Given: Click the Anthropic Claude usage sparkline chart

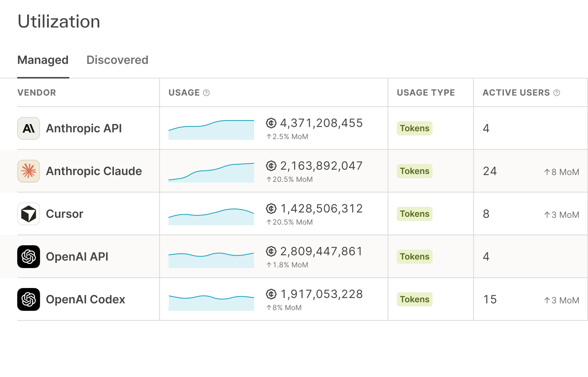Looking at the screenshot, I should coord(211,173).
